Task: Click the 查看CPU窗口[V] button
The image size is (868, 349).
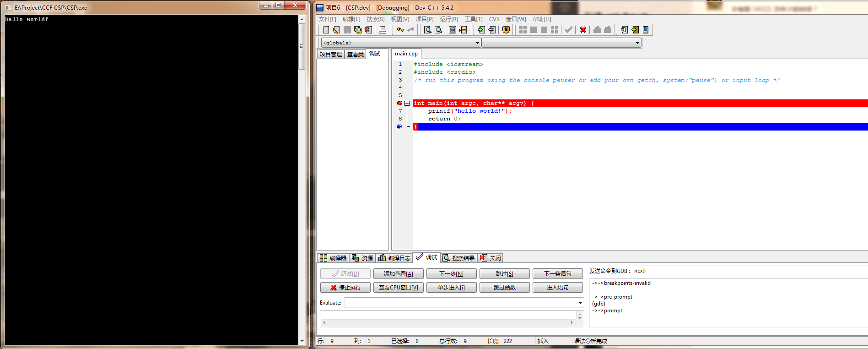Action: click(399, 288)
